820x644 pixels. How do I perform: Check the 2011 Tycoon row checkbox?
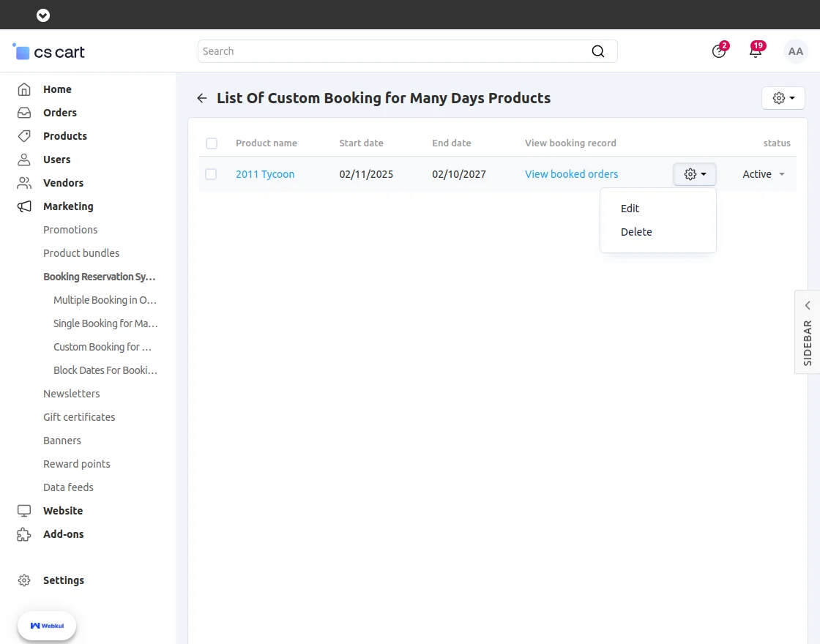212,173
